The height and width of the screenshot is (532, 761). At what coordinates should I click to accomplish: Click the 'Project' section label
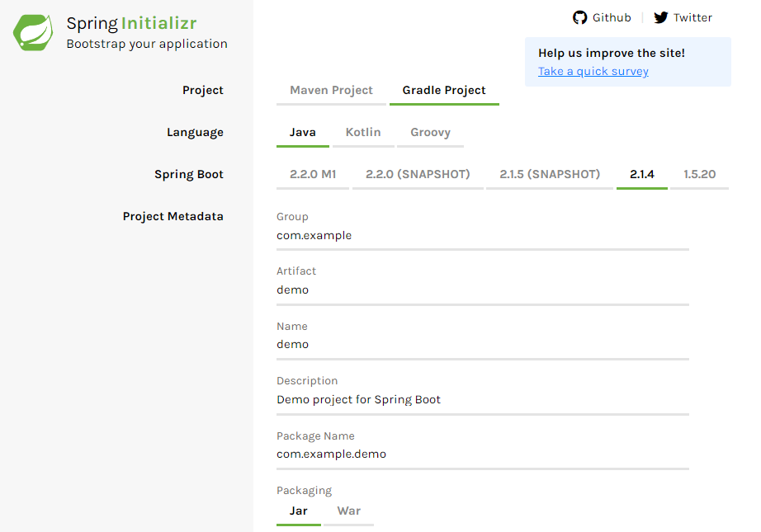tap(203, 91)
